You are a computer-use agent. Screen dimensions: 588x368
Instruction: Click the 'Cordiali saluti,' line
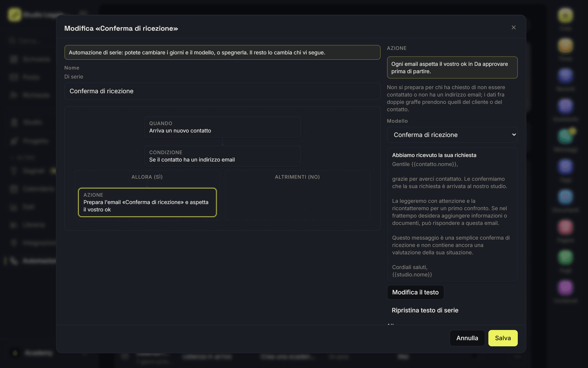pyautogui.click(x=409, y=267)
